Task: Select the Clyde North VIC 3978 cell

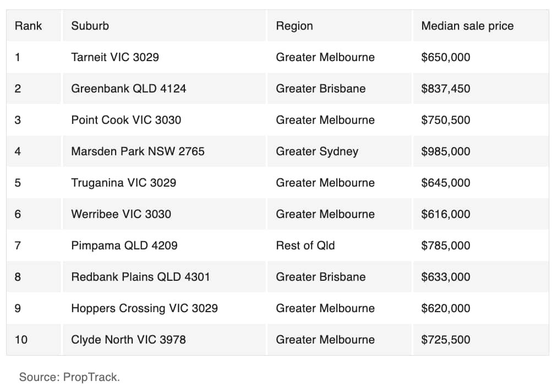Action: click(164, 339)
